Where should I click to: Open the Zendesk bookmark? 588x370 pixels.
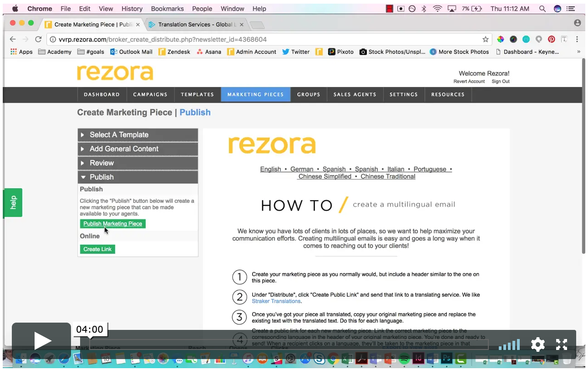tap(174, 52)
